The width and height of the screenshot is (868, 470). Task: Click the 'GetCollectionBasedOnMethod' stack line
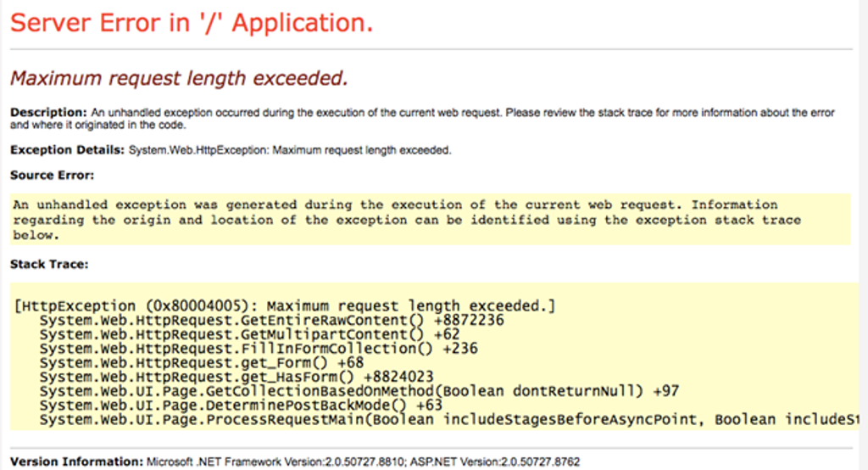[x=359, y=391]
